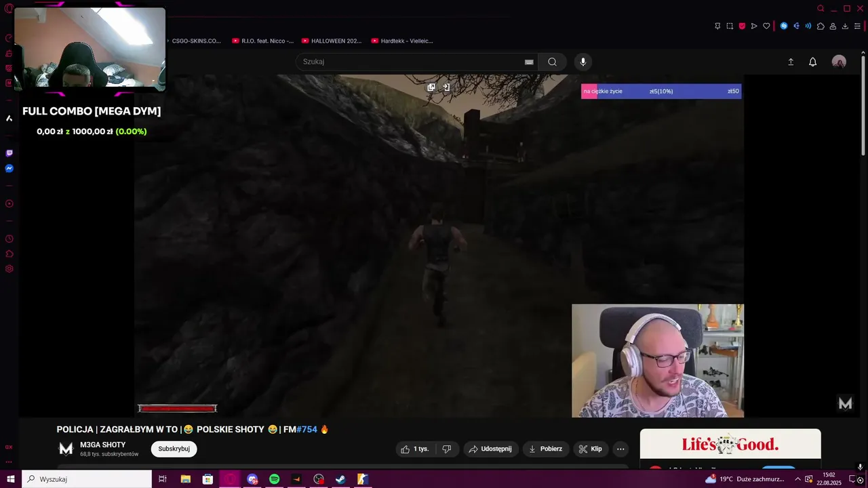Expand the system tray hidden icons chevron

click(797, 479)
